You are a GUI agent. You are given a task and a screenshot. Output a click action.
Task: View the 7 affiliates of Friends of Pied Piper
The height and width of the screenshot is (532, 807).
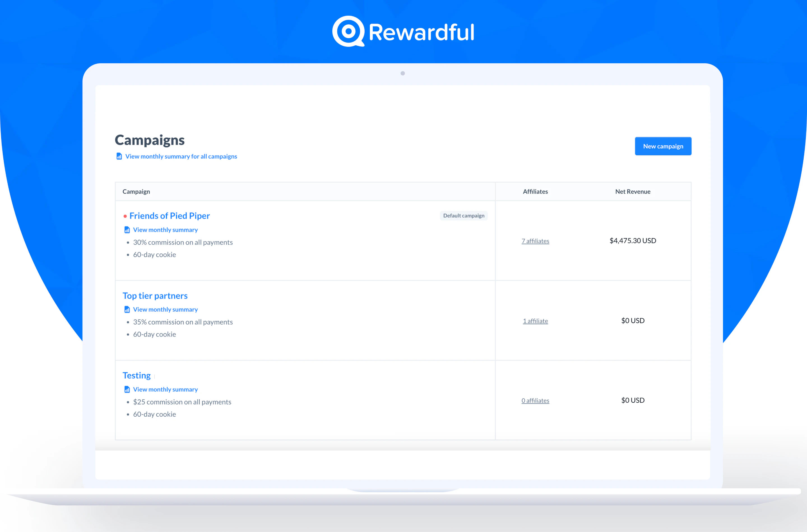[535, 241]
